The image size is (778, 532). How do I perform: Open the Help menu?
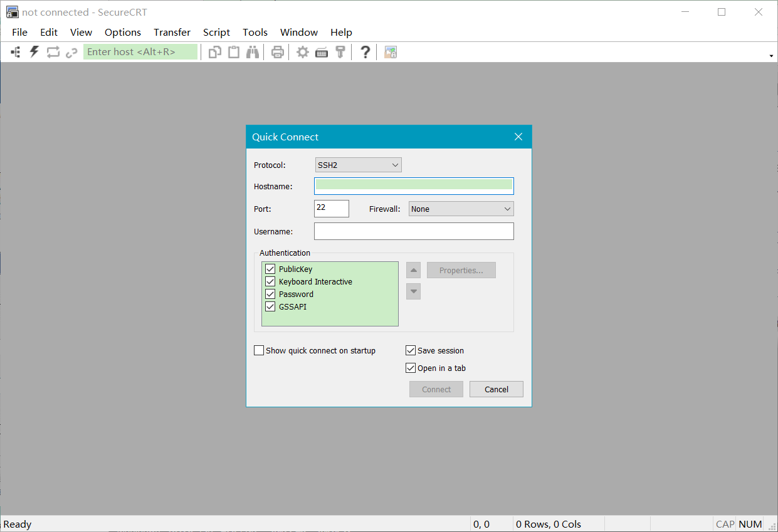coord(341,32)
